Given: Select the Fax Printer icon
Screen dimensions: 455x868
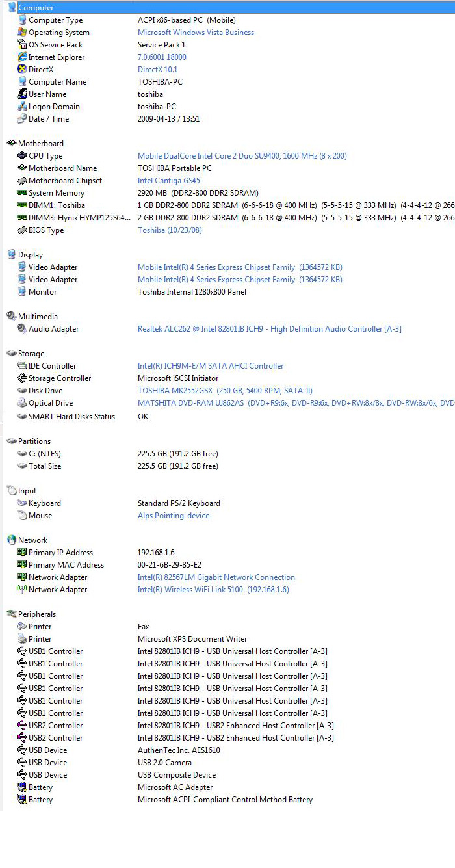Looking at the screenshot, I should (x=22, y=627).
